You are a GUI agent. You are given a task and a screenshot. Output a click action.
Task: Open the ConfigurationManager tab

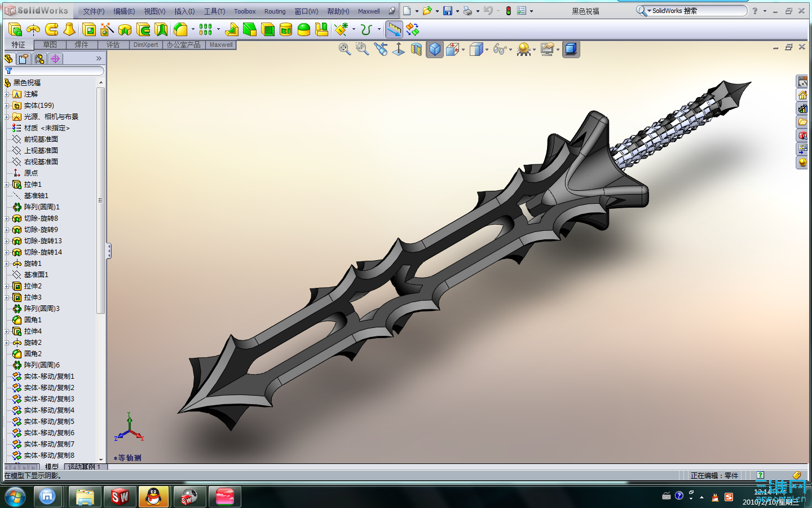point(39,59)
